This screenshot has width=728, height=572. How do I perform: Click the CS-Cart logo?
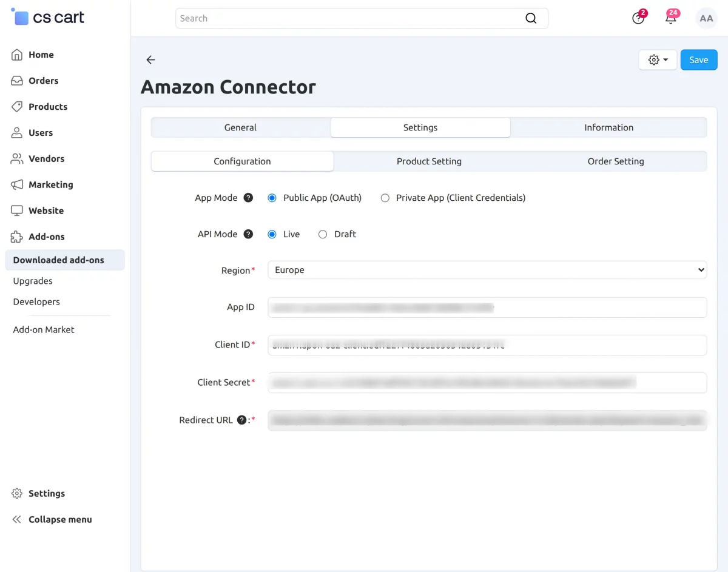point(48,17)
